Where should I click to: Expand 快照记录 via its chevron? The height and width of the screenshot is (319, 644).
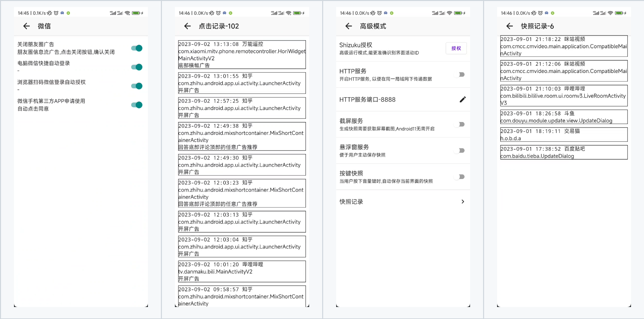(x=462, y=201)
